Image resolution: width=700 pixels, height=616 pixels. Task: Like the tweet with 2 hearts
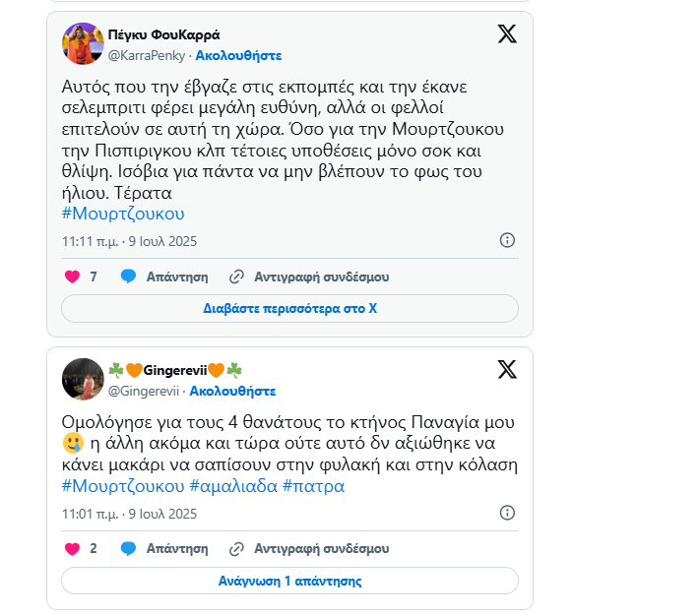click(x=72, y=549)
